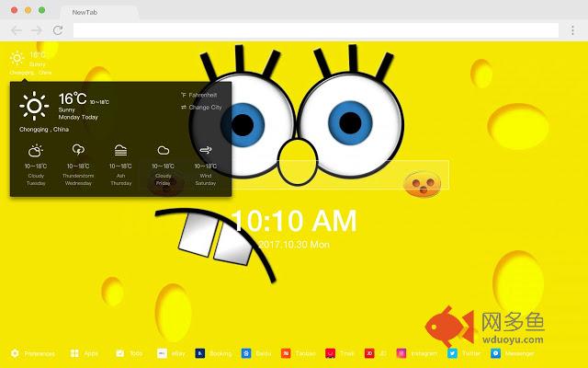
Task: Select Thursday's ash forecast icon
Action: click(x=120, y=150)
